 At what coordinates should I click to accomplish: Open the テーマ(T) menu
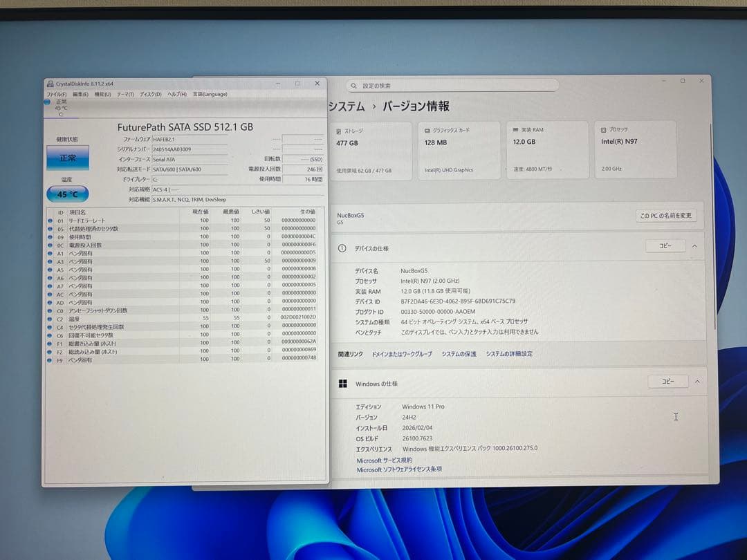coord(125,94)
